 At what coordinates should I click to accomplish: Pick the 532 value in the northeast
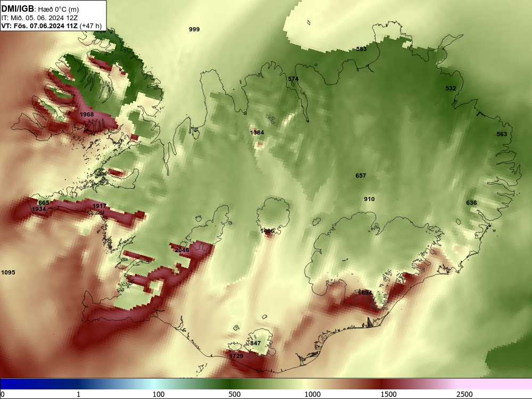(x=451, y=88)
